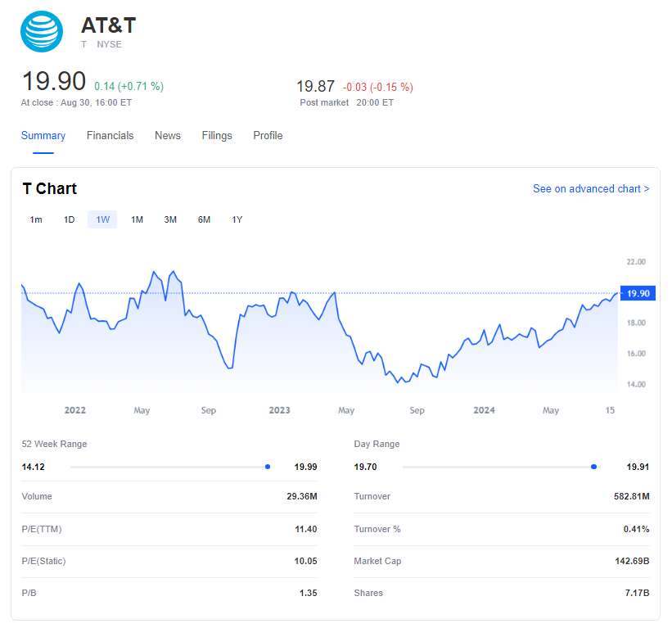
Task: Open the News tab
Action: (x=168, y=136)
